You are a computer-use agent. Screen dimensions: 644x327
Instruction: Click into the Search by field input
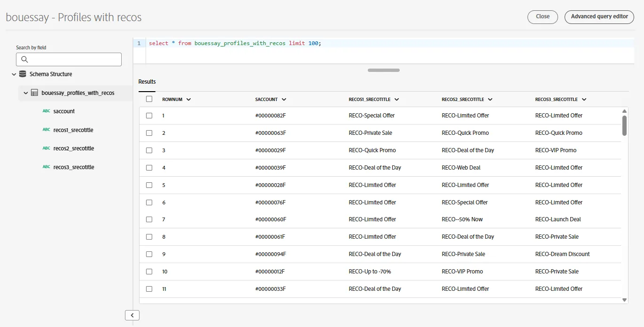pyautogui.click(x=69, y=59)
